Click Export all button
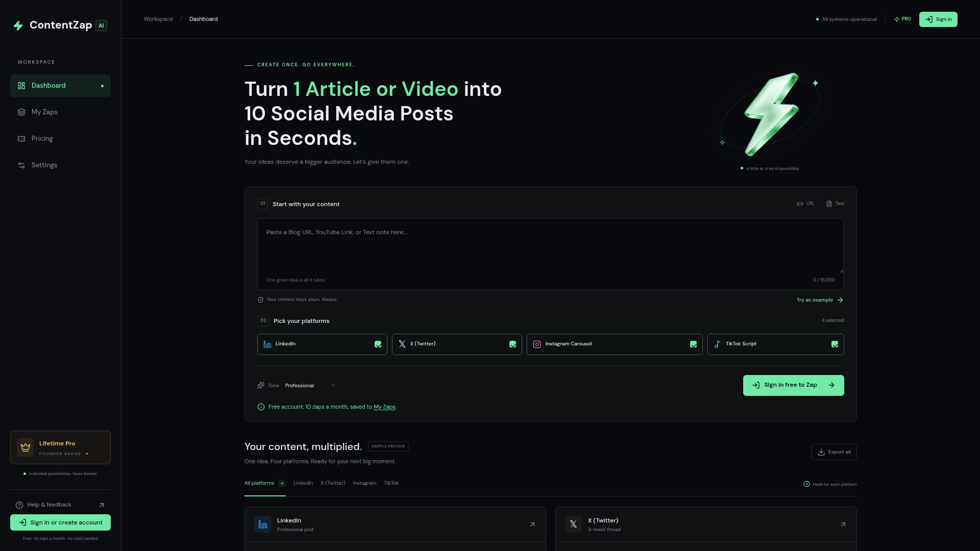The width and height of the screenshot is (980, 551). tap(834, 452)
